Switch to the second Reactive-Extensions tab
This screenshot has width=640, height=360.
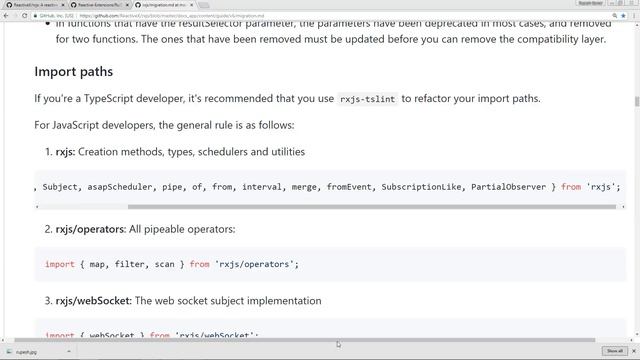click(x=99, y=5)
